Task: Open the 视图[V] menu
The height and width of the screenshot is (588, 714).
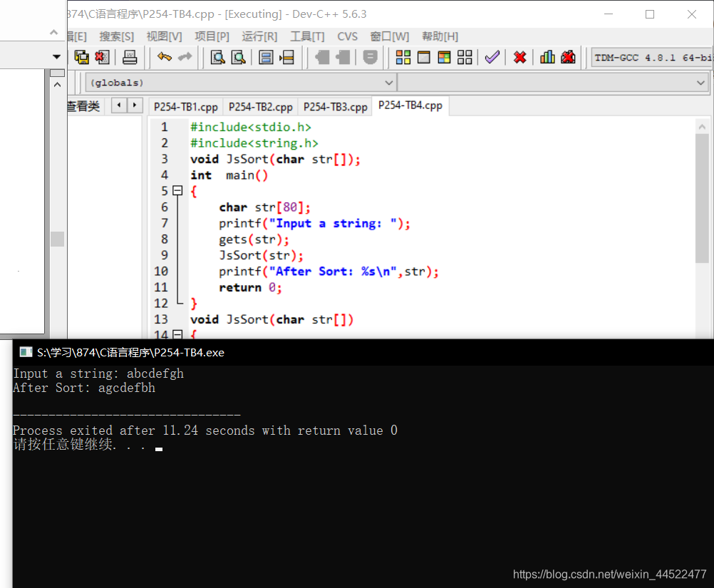Action: point(164,36)
